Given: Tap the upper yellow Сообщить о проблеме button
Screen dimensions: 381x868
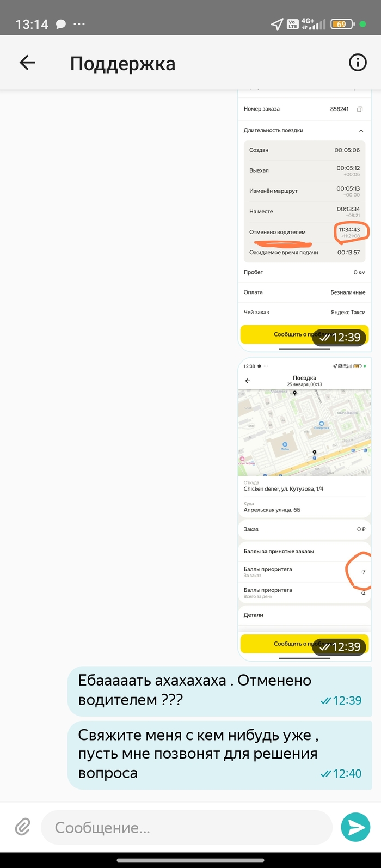Looking at the screenshot, I should click(x=304, y=334).
